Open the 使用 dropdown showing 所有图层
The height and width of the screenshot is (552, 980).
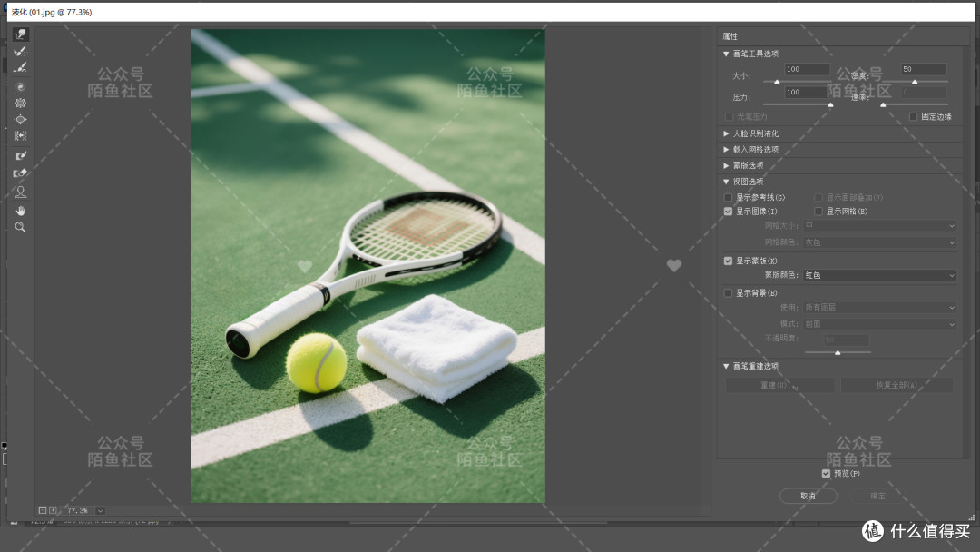(879, 308)
